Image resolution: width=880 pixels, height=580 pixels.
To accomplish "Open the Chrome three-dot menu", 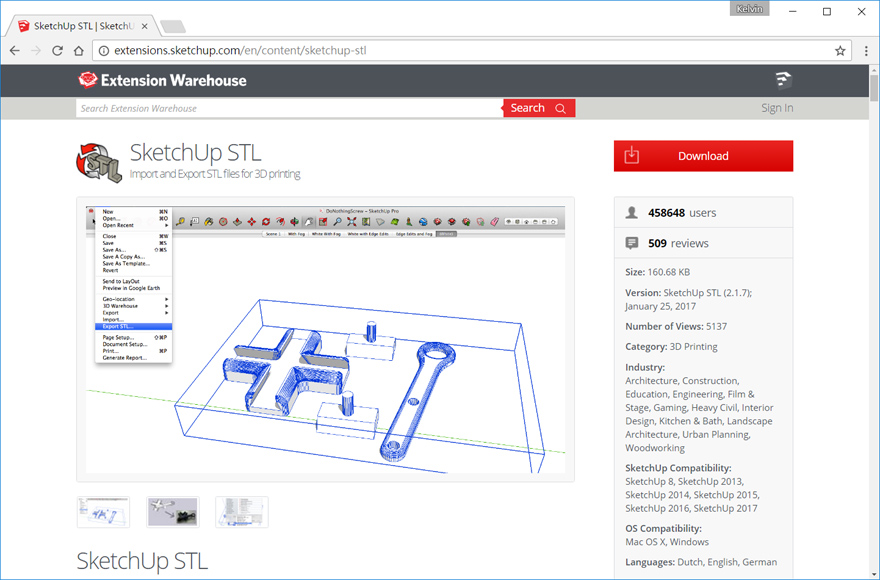I will pyautogui.click(x=866, y=51).
